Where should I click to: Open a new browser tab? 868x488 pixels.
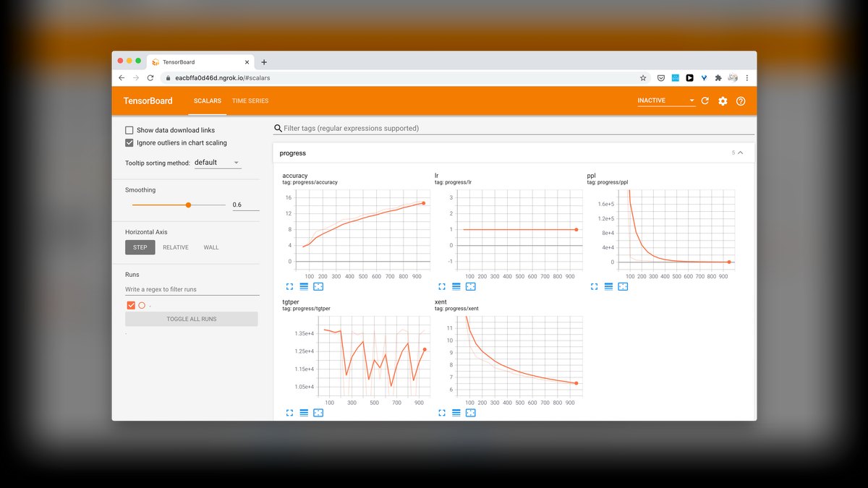point(264,62)
